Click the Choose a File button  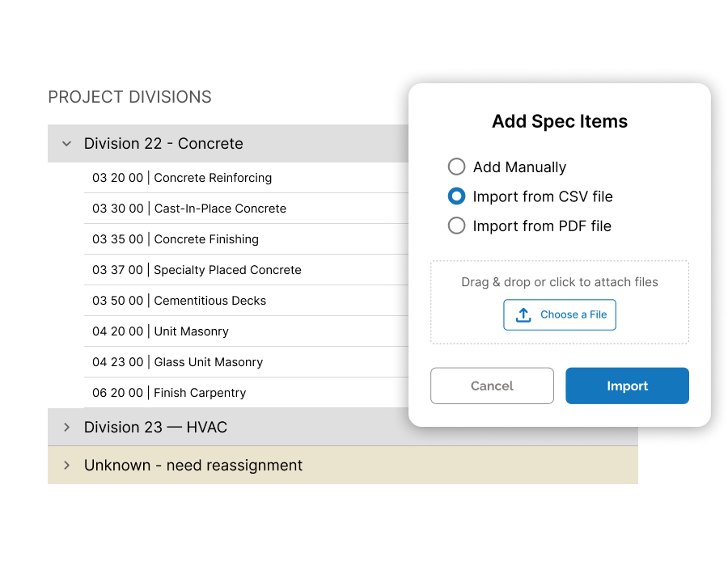pyautogui.click(x=560, y=314)
